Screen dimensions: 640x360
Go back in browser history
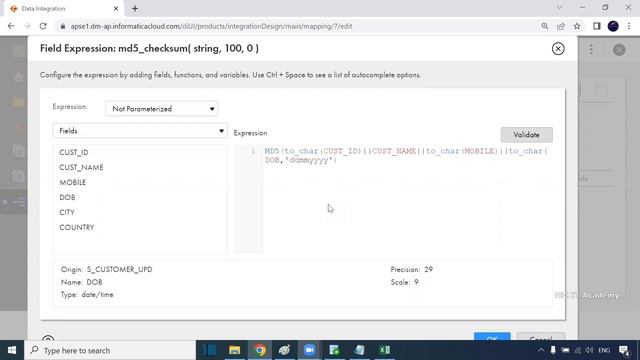(x=11, y=26)
